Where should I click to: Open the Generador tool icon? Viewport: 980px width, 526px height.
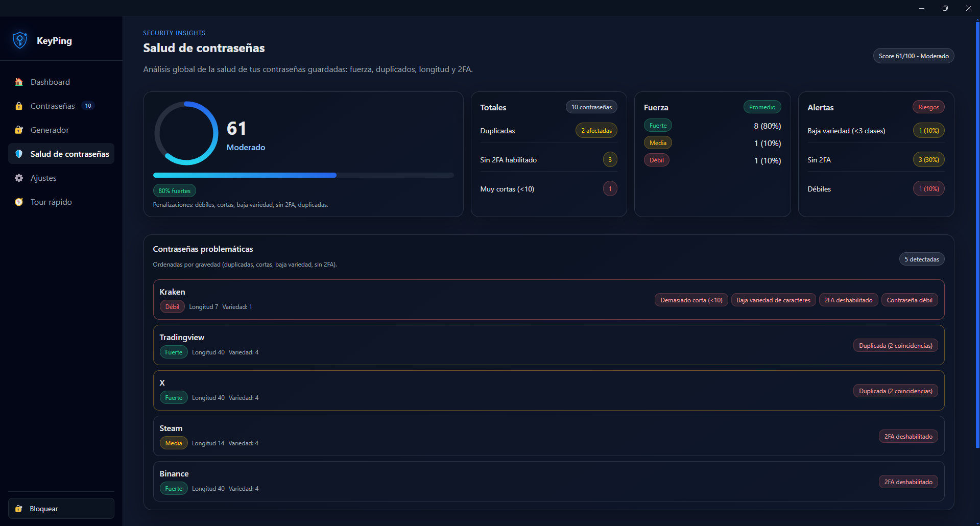(19, 130)
